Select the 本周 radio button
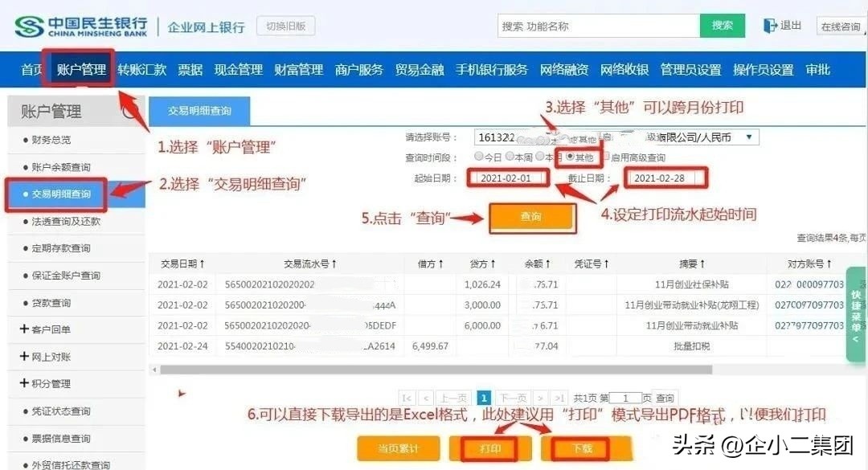Screen dimensions: 868x470 tap(510, 157)
